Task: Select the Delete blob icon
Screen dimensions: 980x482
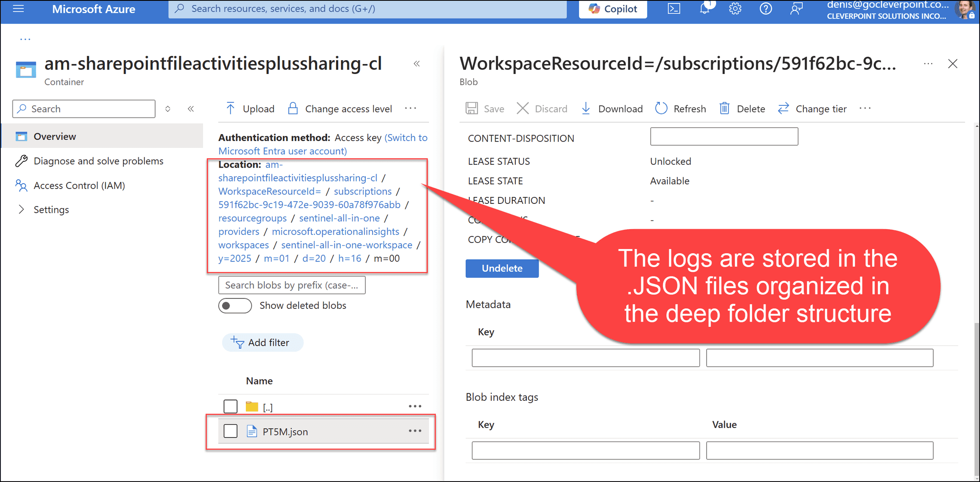Action: point(724,108)
